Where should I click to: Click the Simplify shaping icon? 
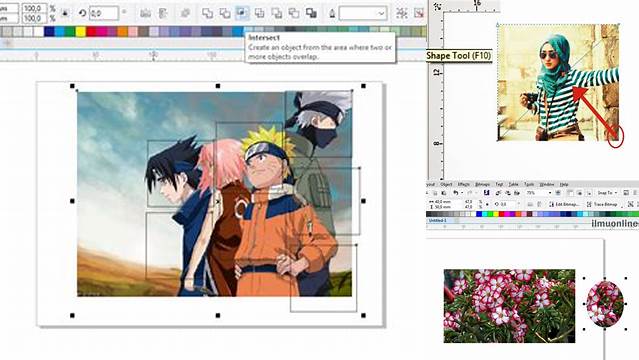click(x=260, y=13)
